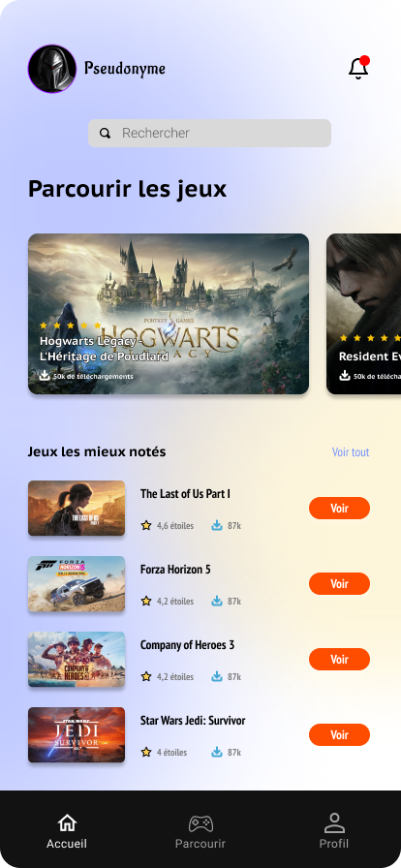401x868 pixels.
Task: Open the Parcourir gamepad icon
Action: (x=200, y=823)
